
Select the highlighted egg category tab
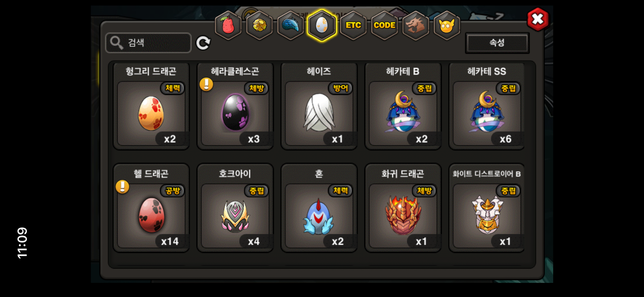[x=322, y=25]
